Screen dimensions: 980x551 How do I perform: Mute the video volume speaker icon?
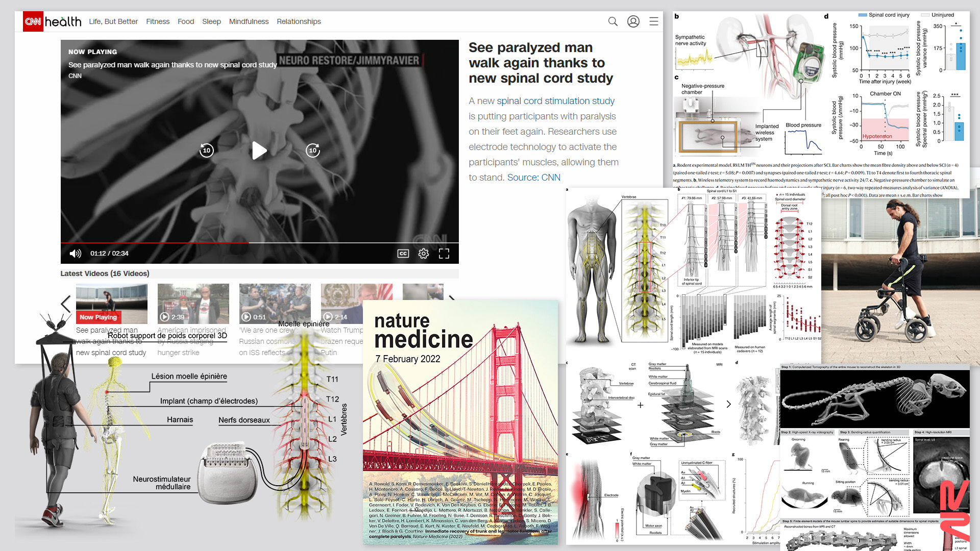[75, 254]
